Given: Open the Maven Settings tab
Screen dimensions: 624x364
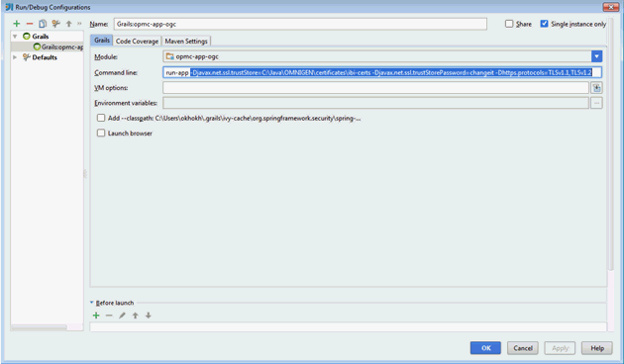Looking at the screenshot, I should [186, 41].
